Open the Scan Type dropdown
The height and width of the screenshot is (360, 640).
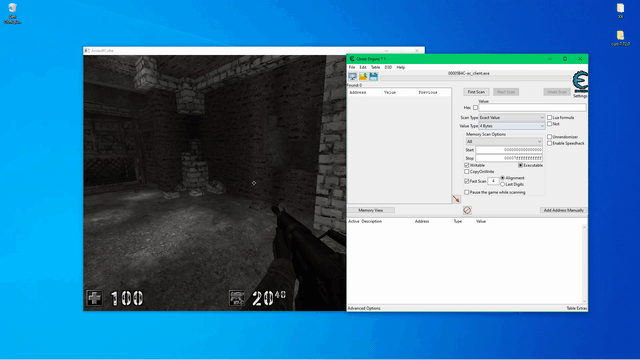point(511,118)
